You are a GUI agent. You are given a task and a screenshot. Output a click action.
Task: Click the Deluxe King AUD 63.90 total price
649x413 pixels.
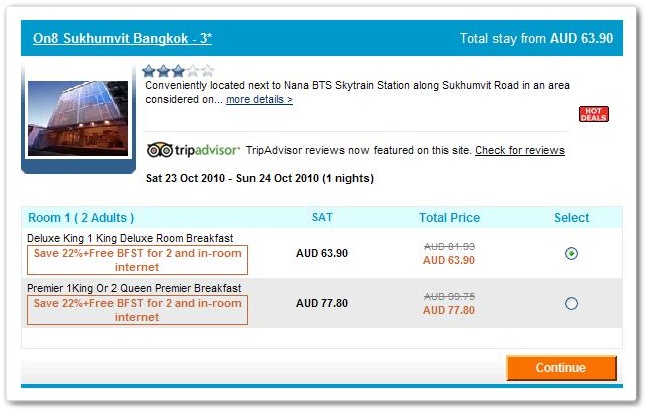coord(449,260)
